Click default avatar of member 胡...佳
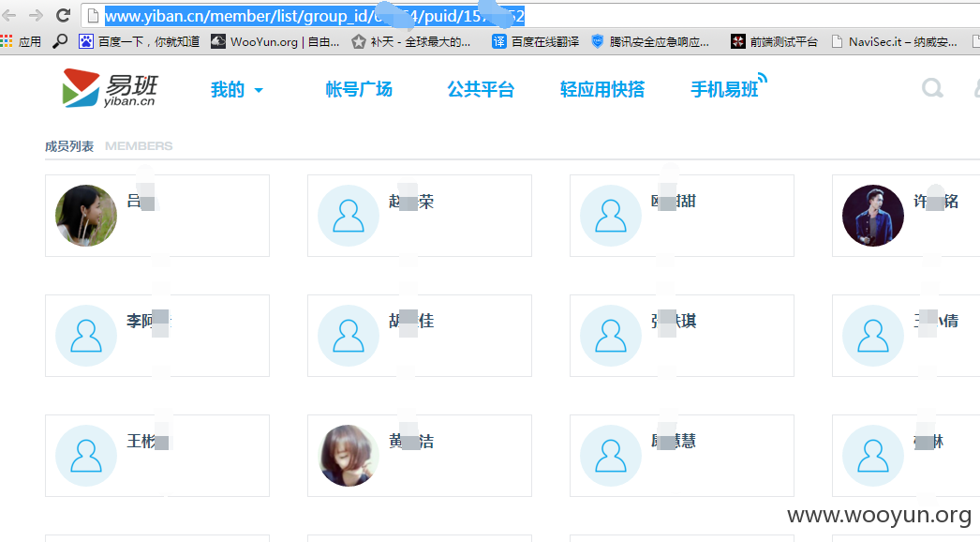This screenshot has height=542, width=980. point(349,336)
